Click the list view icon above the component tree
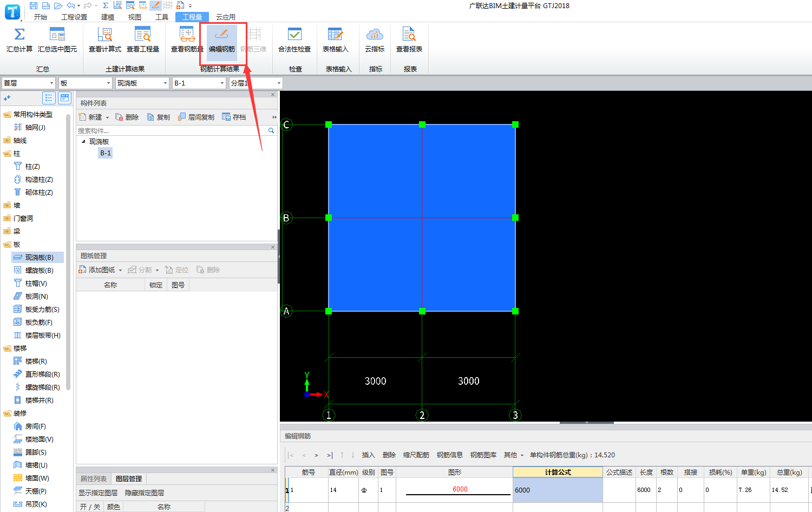Image resolution: width=812 pixels, height=512 pixels. click(x=49, y=98)
